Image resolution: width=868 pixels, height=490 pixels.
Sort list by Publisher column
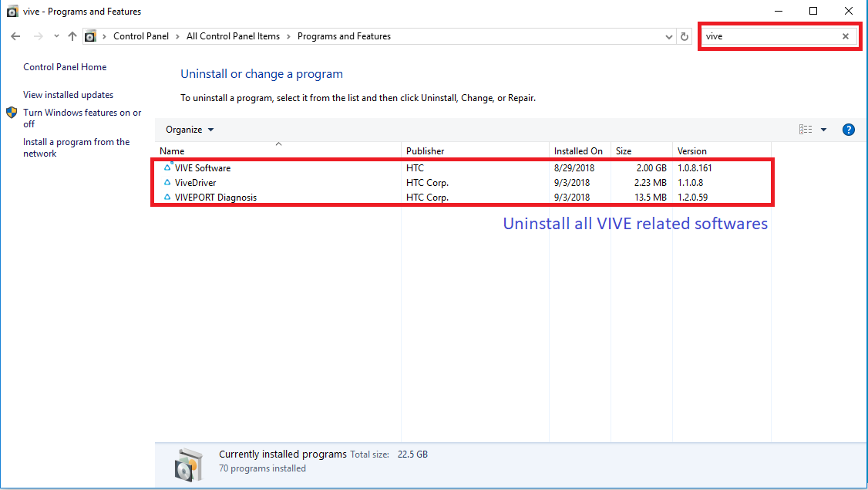tap(475, 150)
